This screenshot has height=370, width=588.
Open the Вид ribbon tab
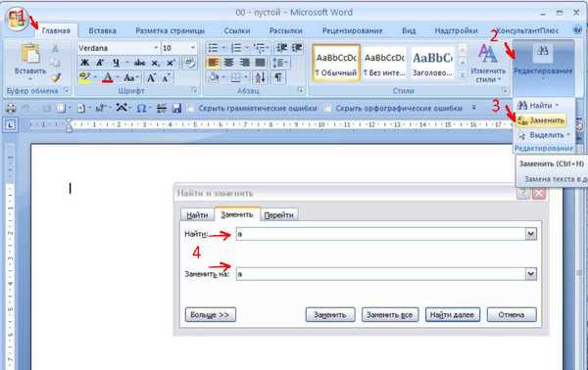click(x=409, y=30)
